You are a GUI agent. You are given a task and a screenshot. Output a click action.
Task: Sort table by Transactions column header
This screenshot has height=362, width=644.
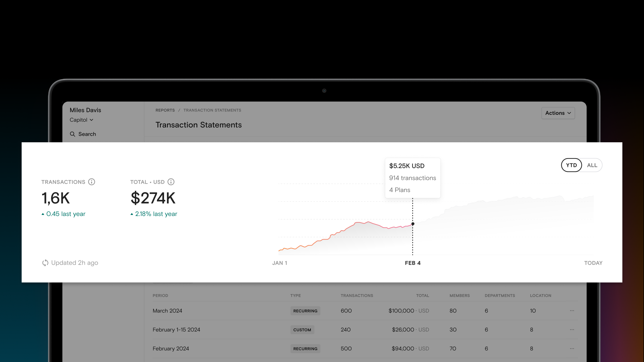pyautogui.click(x=357, y=296)
